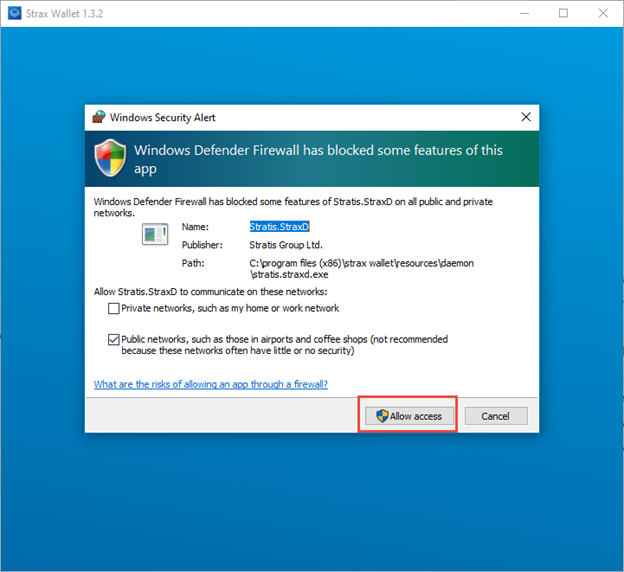This screenshot has height=572, width=624.
Task: Click the Stratis Group Ltd. publisher text
Action: [286, 245]
